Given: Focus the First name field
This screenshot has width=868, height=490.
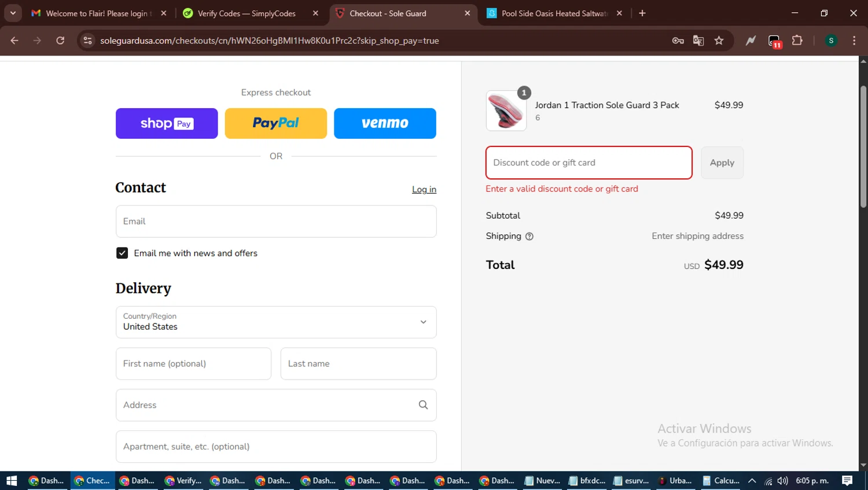Looking at the screenshot, I should (193, 363).
